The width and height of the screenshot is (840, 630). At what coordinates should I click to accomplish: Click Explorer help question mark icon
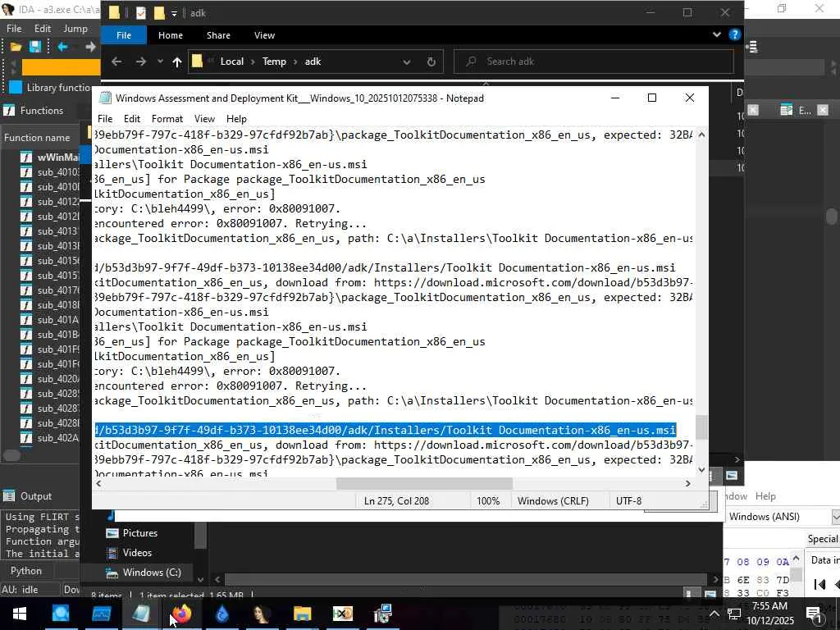point(734,34)
